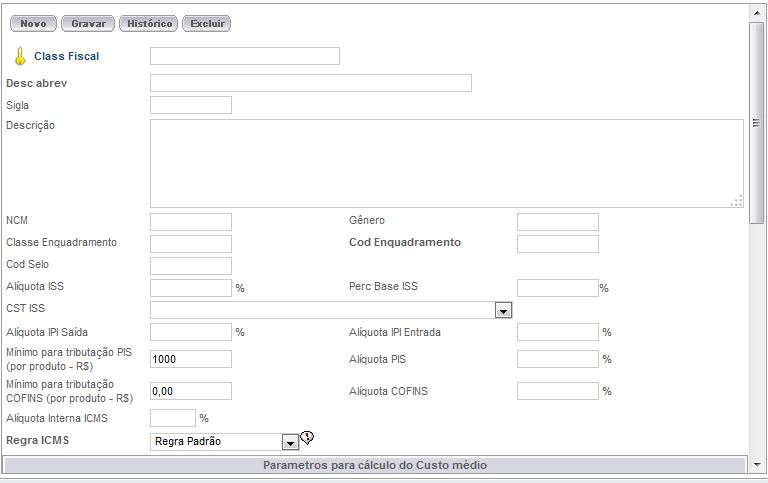Select the Alíquota COFINS input field
This screenshot has height=483, width=768.
558,391
